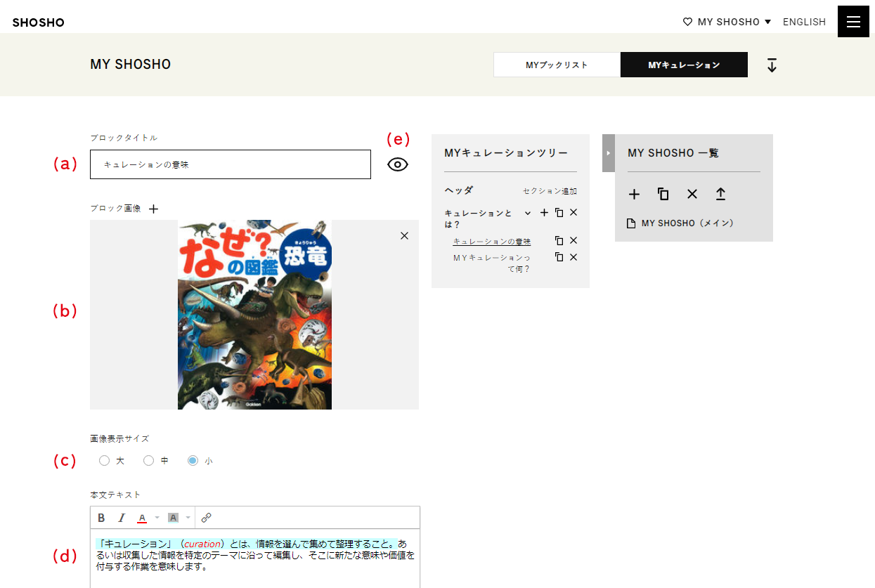Select image size 中
875x588 pixels.
[x=148, y=461]
